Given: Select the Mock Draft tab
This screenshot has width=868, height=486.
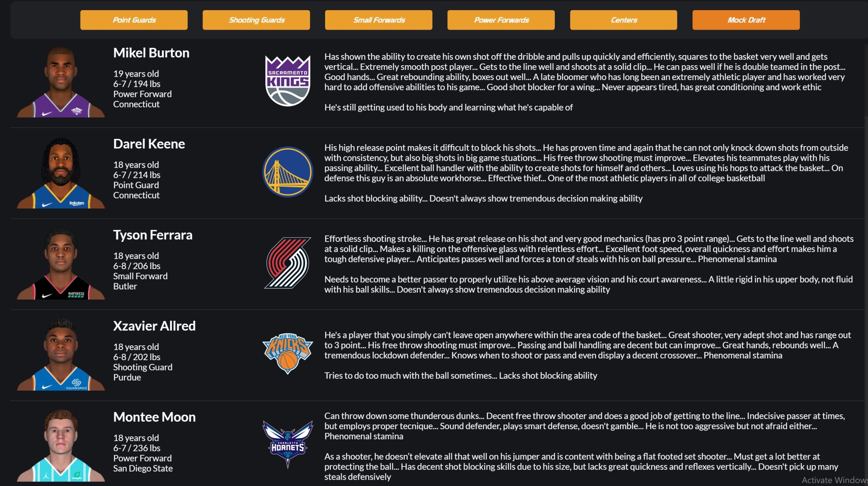Looking at the screenshot, I should tap(746, 20).
